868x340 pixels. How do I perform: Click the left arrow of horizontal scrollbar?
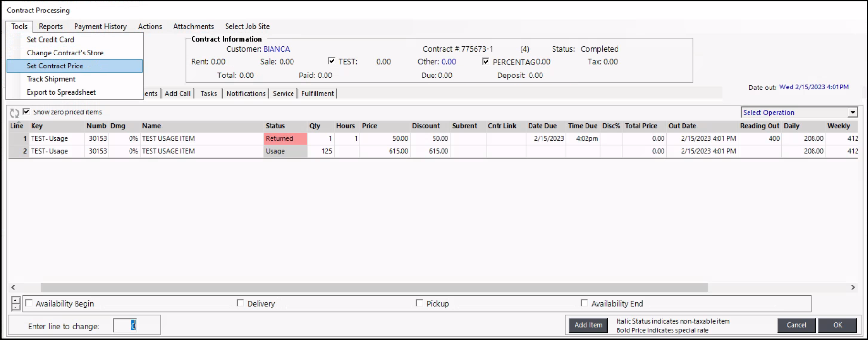13,287
